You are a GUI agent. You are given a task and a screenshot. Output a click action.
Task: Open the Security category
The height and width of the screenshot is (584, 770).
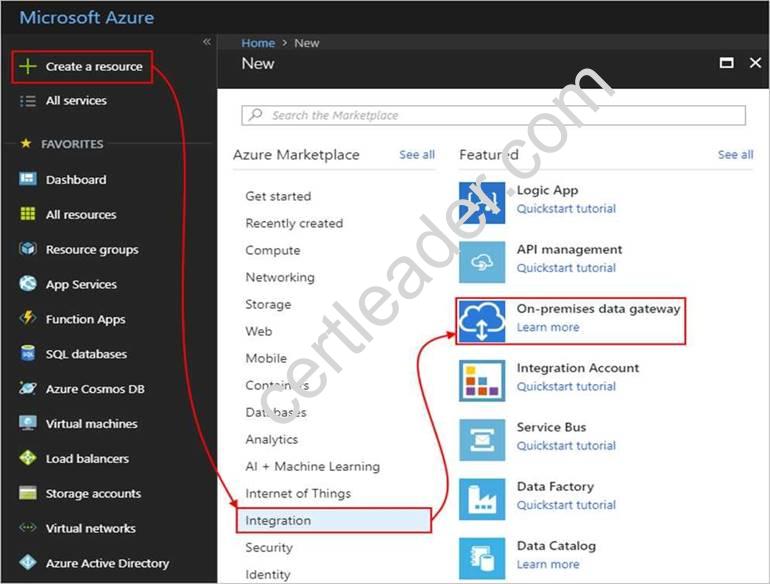pyautogui.click(x=269, y=548)
